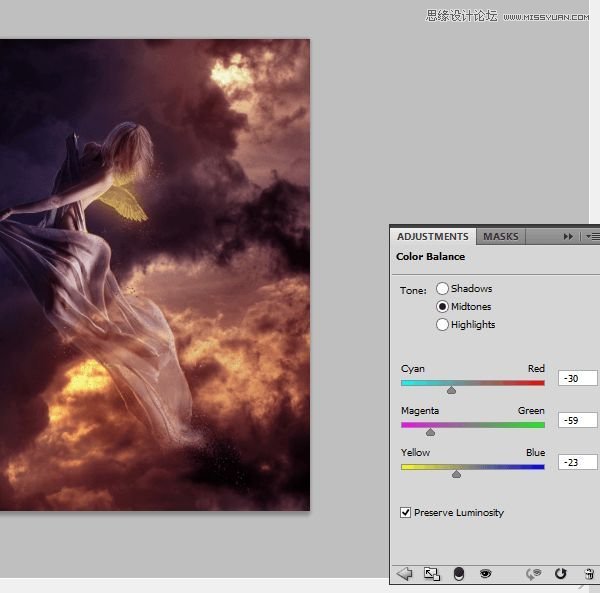Switch panel to expanded view icon
600x593 pixels.
pos(432,574)
